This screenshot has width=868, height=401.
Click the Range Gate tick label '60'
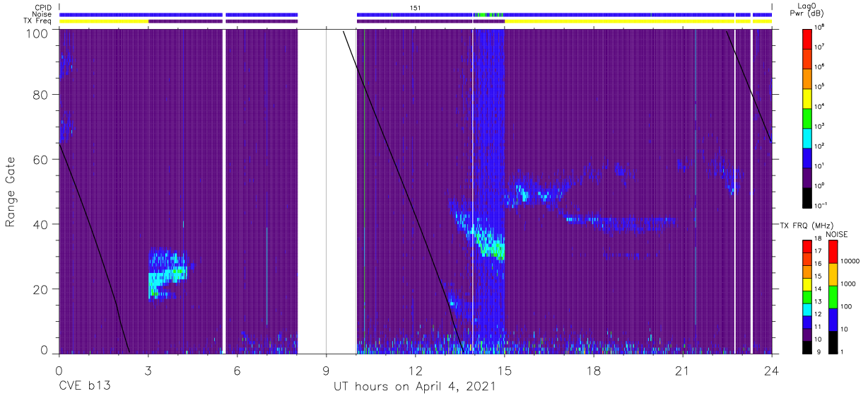pyautogui.click(x=40, y=160)
